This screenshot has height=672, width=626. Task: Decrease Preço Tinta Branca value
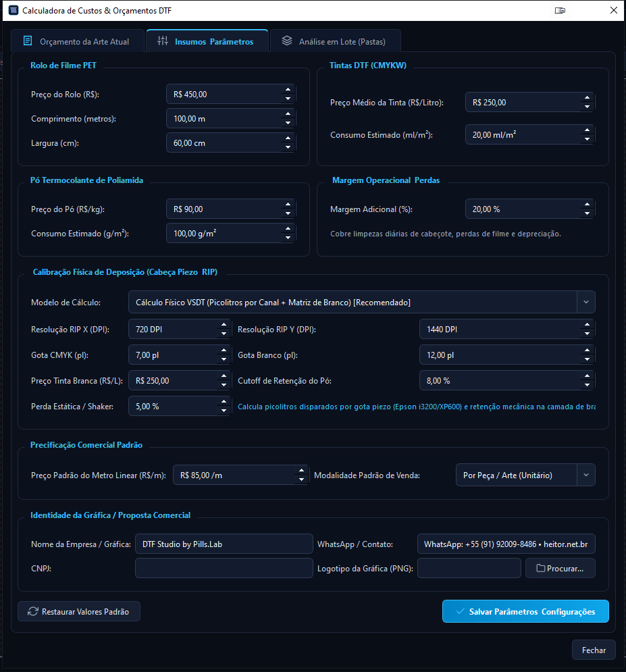coord(224,385)
